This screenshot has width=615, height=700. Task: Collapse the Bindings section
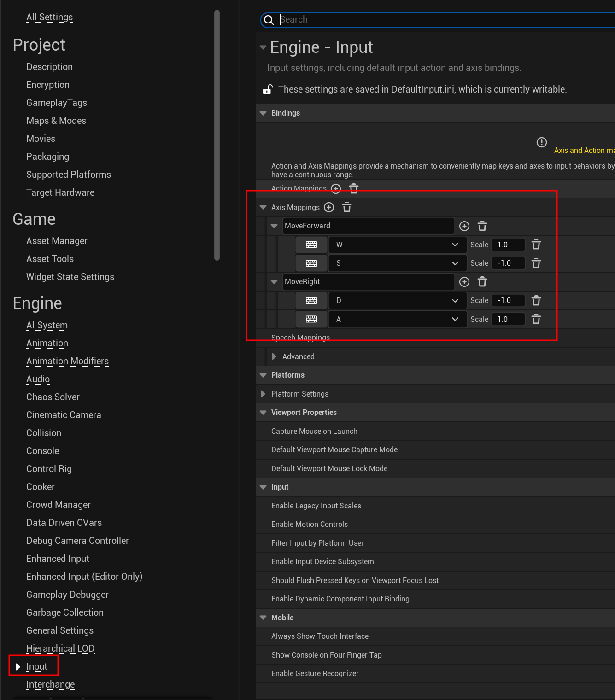point(263,113)
